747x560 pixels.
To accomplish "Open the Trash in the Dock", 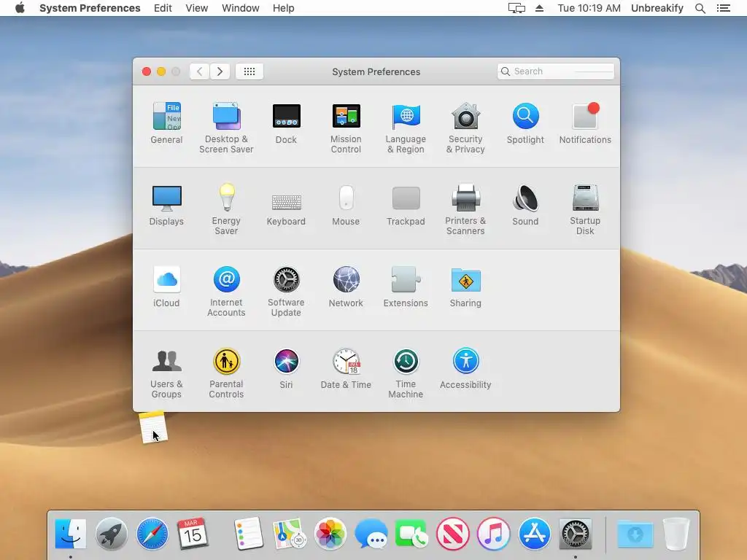I will (676, 534).
